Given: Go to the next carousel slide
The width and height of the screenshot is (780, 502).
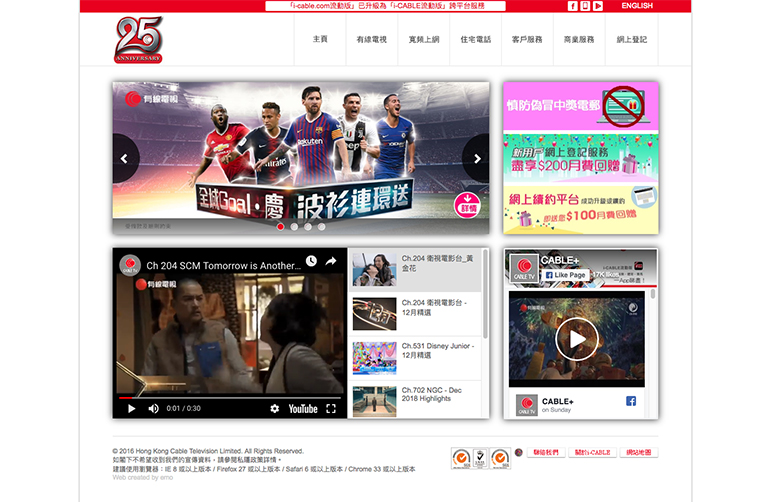Looking at the screenshot, I should pyautogui.click(x=477, y=158).
